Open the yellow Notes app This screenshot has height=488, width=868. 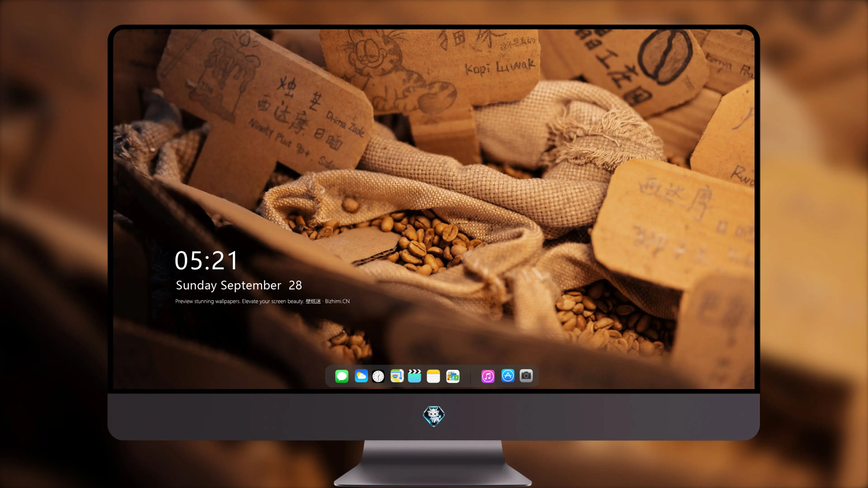click(x=433, y=376)
